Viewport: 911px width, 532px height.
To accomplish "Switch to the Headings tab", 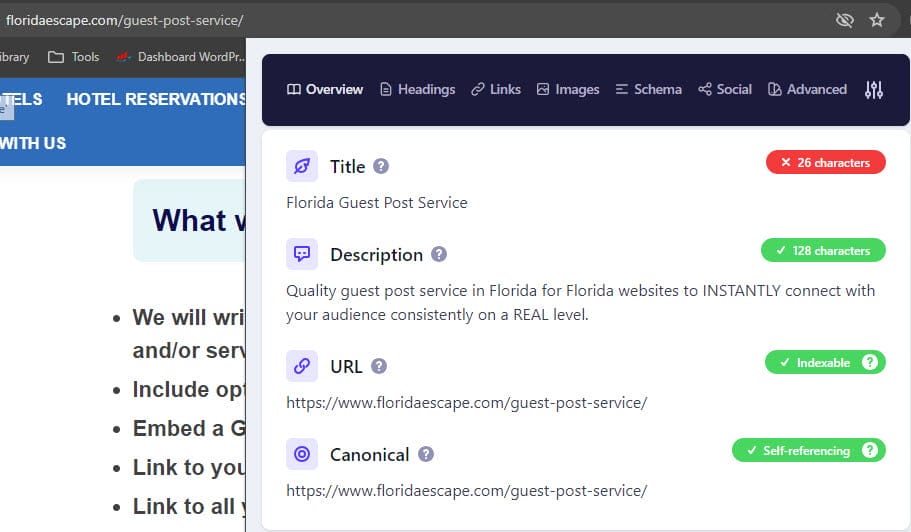I will (417, 90).
